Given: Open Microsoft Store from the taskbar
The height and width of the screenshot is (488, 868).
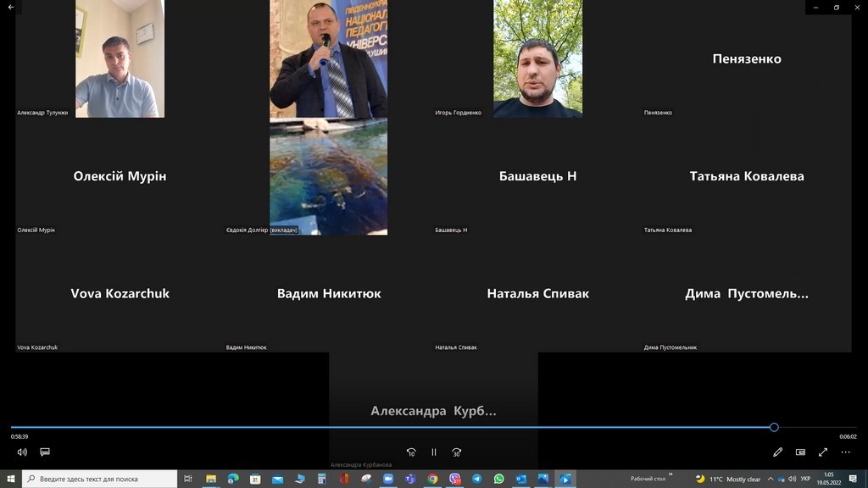Looking at the screenshot, I should pos(255,479).
